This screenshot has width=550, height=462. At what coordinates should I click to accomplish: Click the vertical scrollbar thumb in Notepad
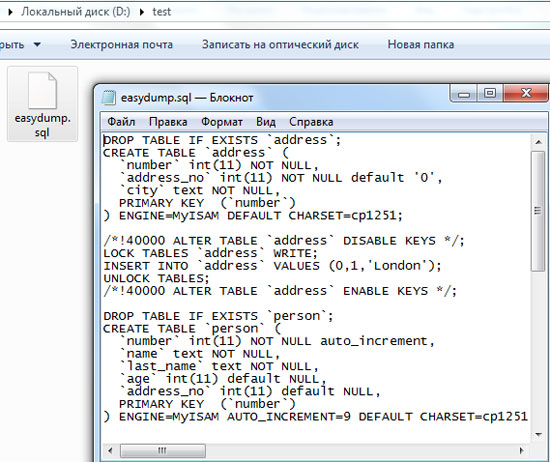(538, 211)
